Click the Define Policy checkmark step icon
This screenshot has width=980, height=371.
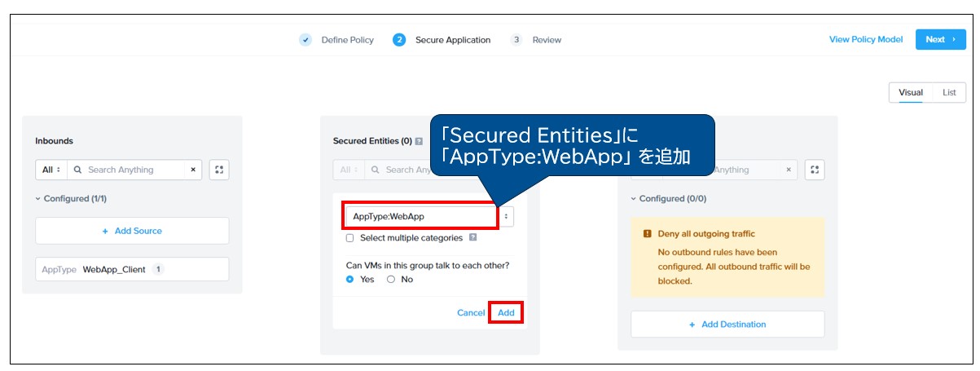click(x=305, y=39)
